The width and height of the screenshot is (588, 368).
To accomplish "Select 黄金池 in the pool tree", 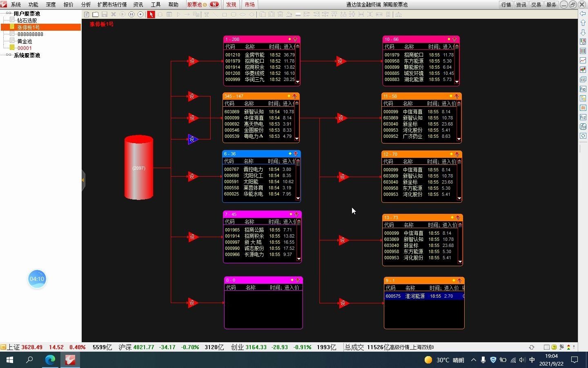I will click(x=24, y=41).
